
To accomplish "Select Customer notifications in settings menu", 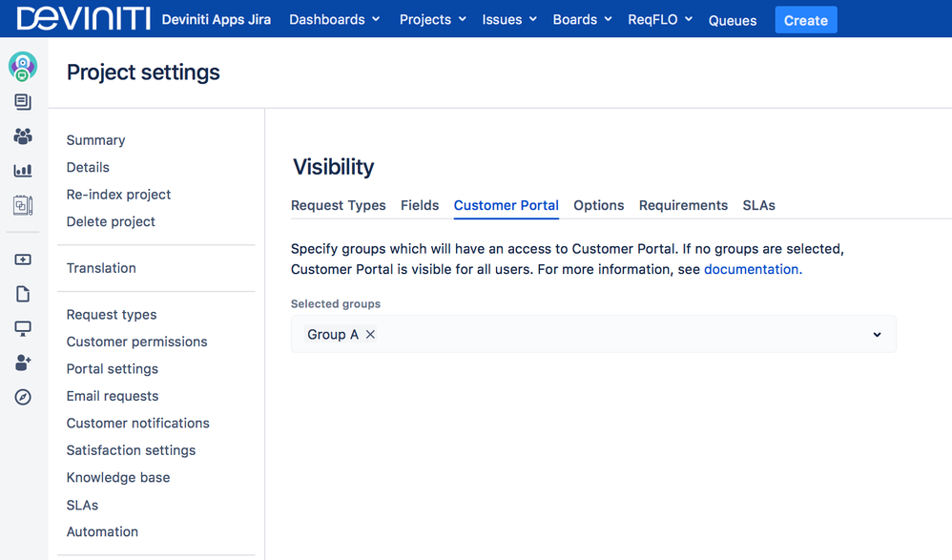I will (x=137, y=423).
